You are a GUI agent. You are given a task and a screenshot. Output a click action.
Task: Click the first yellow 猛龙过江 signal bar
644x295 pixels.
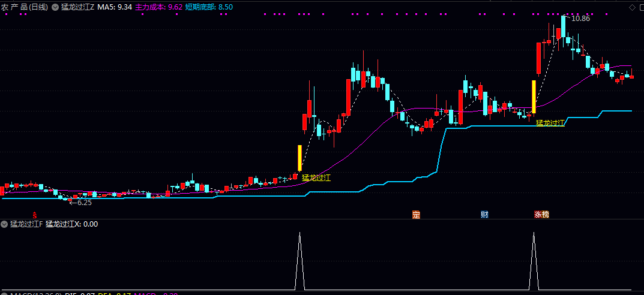pos(300,158)
